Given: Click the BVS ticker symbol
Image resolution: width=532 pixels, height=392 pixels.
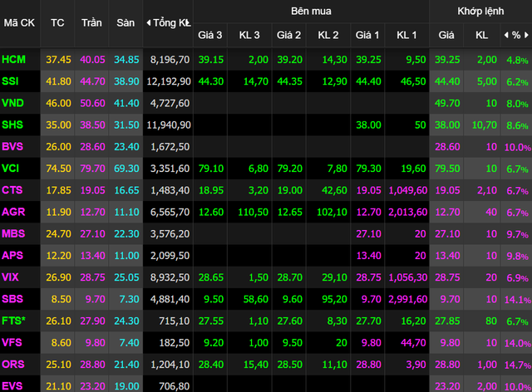Looking at the screenshot, I should tap(13, 146).
